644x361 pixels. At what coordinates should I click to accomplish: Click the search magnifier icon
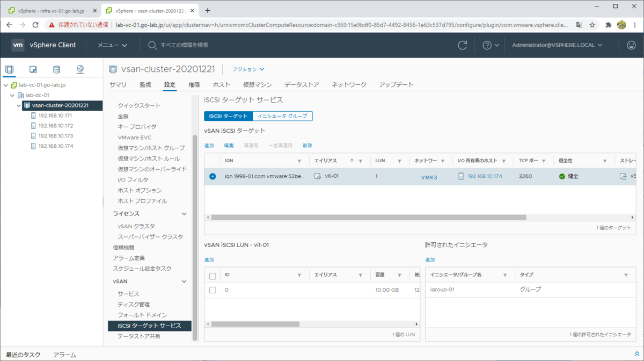click(152, 45)
